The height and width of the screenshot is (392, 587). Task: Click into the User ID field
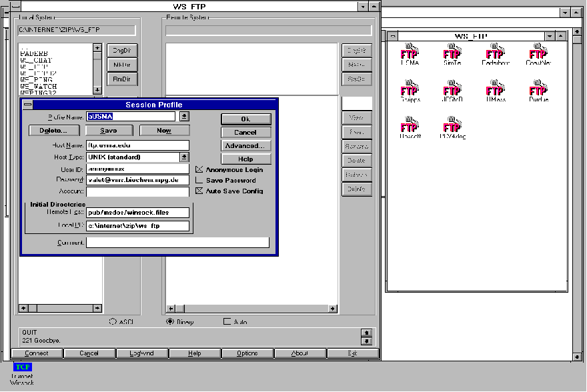[x=138, y=169]
